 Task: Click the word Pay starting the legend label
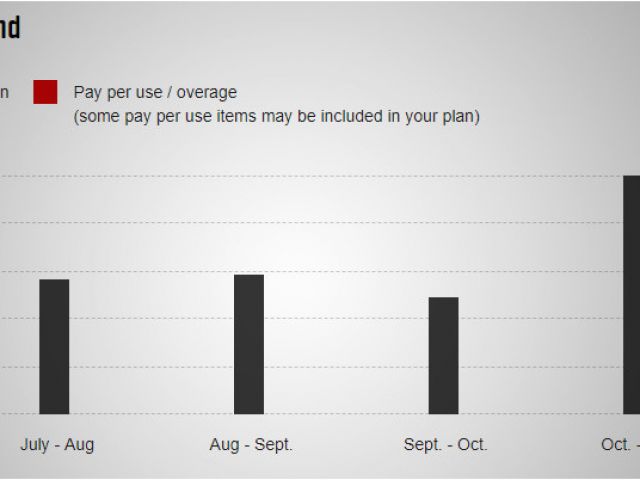(88, 93)
